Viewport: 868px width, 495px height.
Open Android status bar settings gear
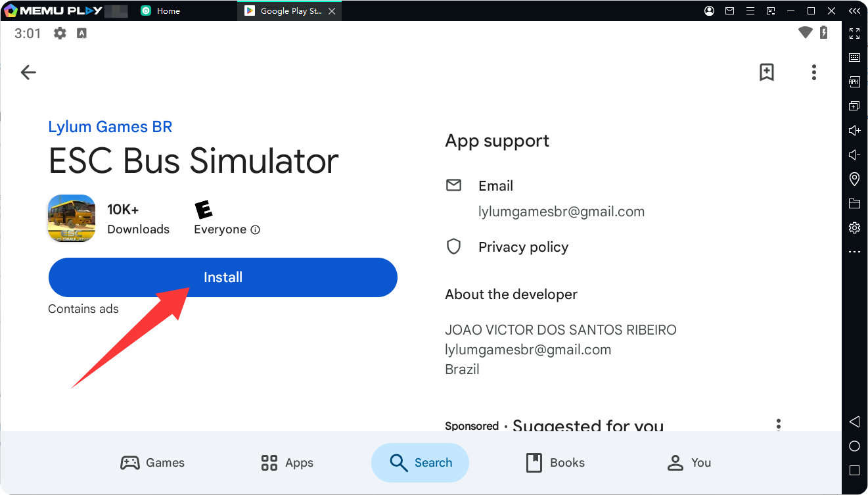[60, 33]
